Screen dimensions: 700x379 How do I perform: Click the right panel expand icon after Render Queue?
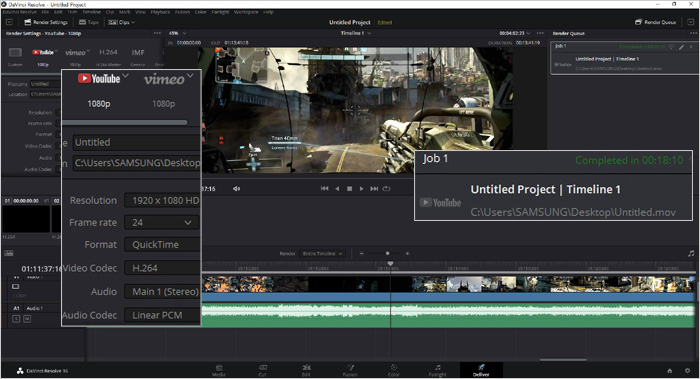(690, 22)
